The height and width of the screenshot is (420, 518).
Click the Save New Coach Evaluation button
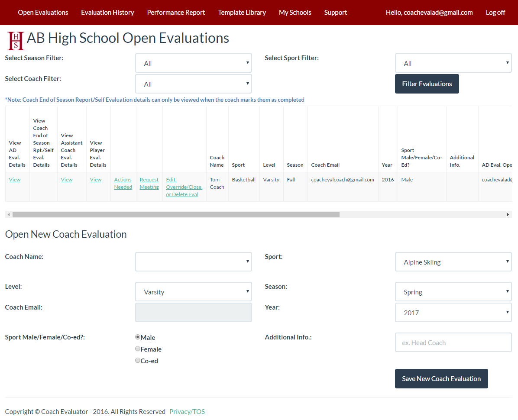click(441, 379)
